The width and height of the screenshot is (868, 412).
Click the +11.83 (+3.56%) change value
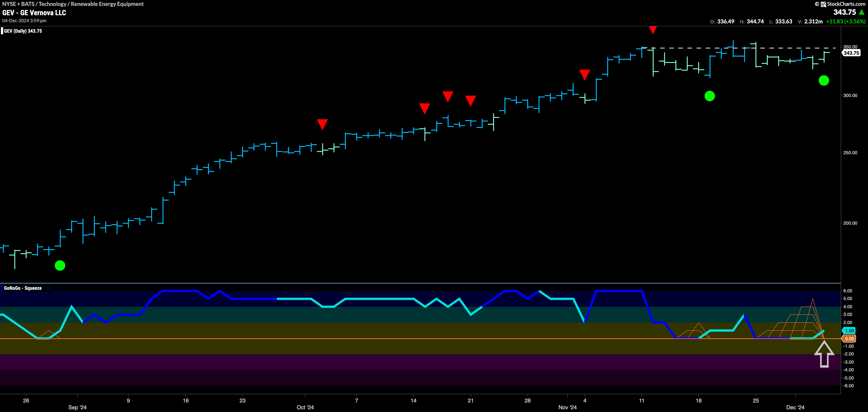[x=846, y=22]
